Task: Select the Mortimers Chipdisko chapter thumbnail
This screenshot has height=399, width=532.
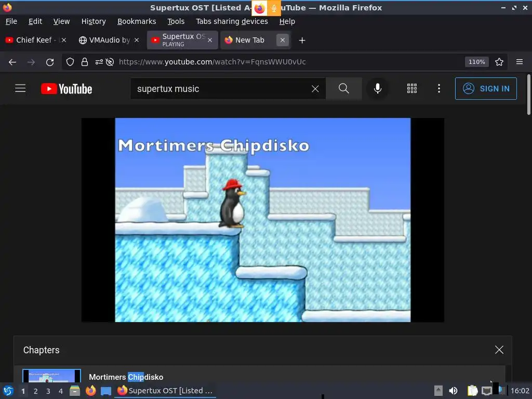Action: [x=51, y=376]
